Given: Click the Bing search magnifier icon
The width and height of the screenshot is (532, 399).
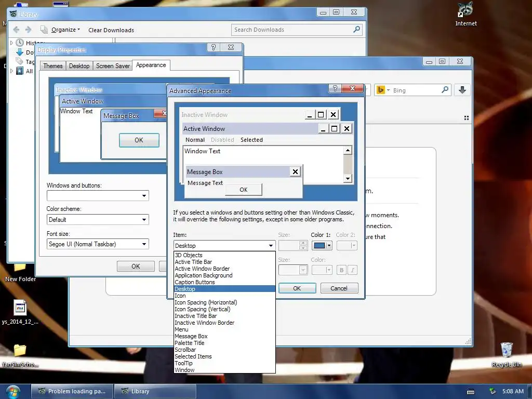Looking at the screenshot, I should click(445, 90).
